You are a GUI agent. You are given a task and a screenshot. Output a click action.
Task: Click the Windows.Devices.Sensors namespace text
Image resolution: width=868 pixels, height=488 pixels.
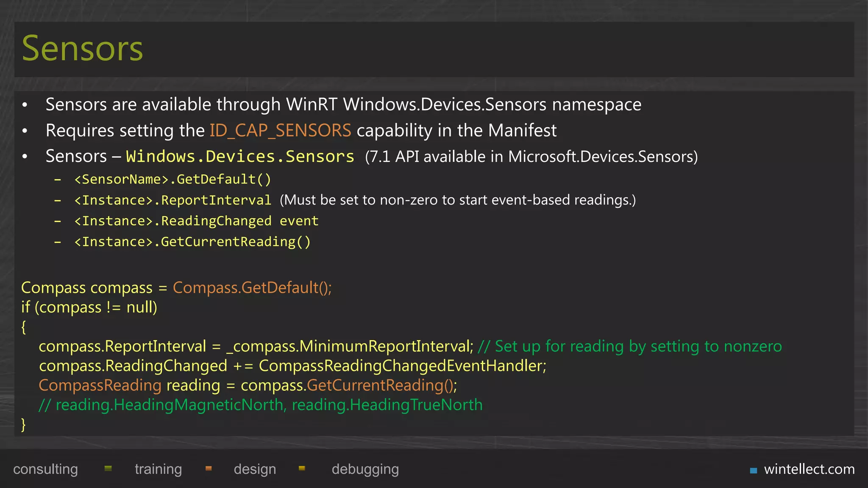(240, 157)
